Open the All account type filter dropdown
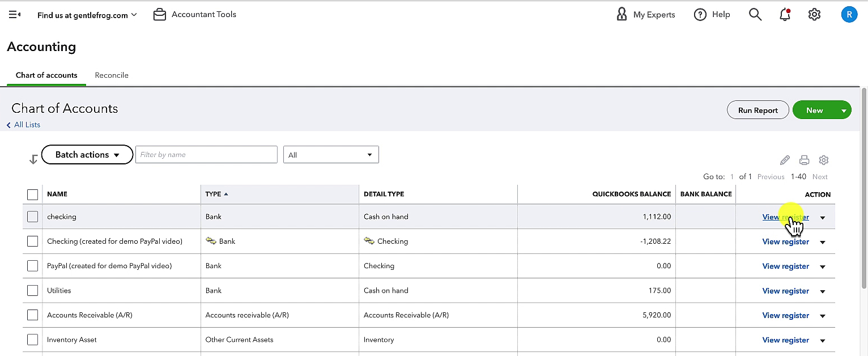The height and width of the screenshot is (356, 868). (331, 155)
